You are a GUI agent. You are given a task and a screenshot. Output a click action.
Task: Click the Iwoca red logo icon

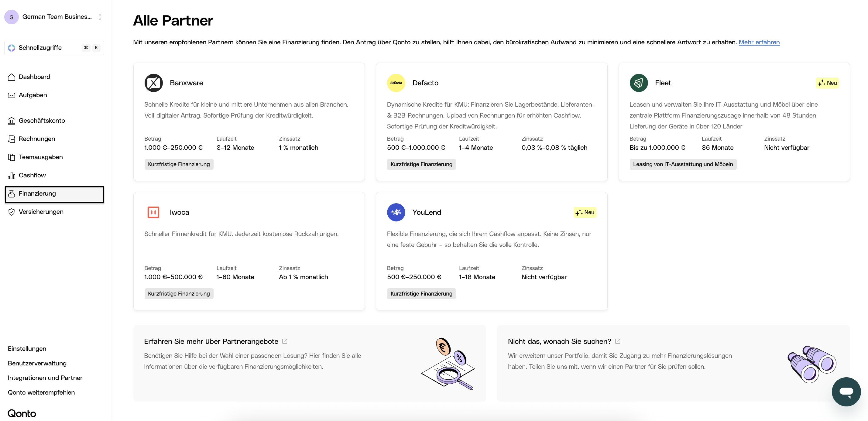point(154,212)
